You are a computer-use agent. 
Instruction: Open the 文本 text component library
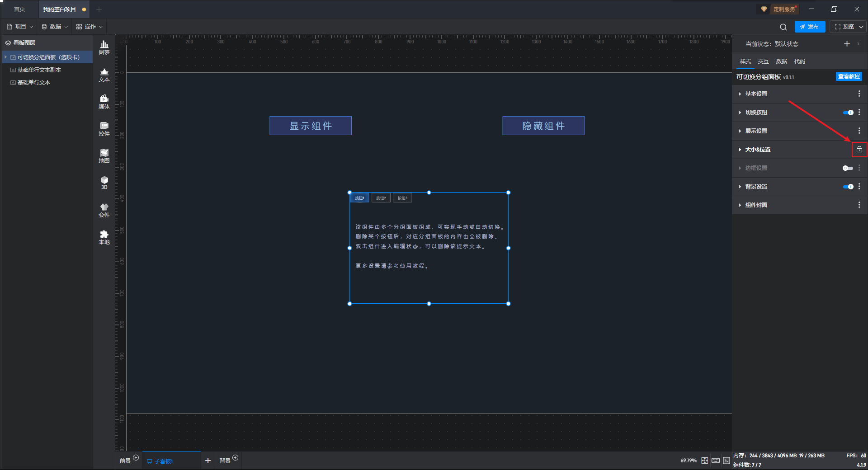point(104,75)
